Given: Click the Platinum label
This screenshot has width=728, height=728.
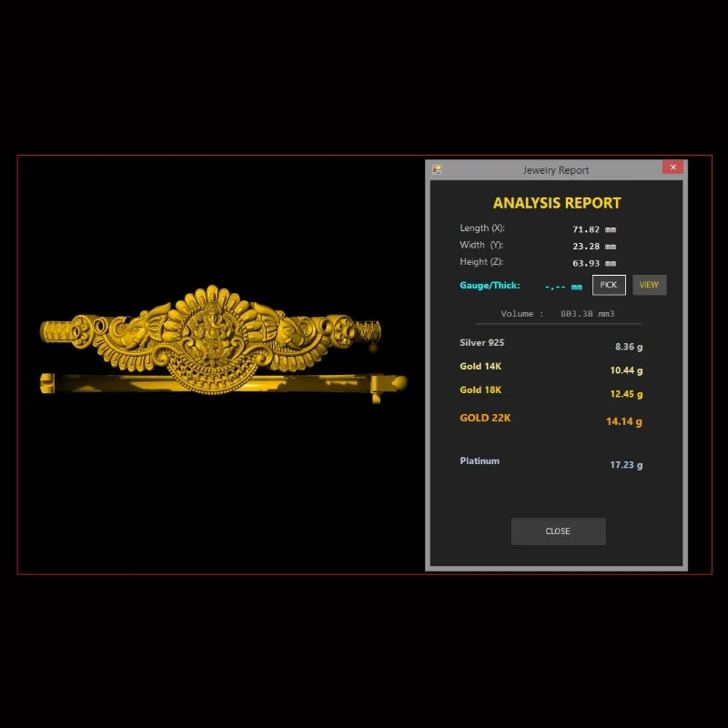Looking at the screenshot, I should [480, 461].
